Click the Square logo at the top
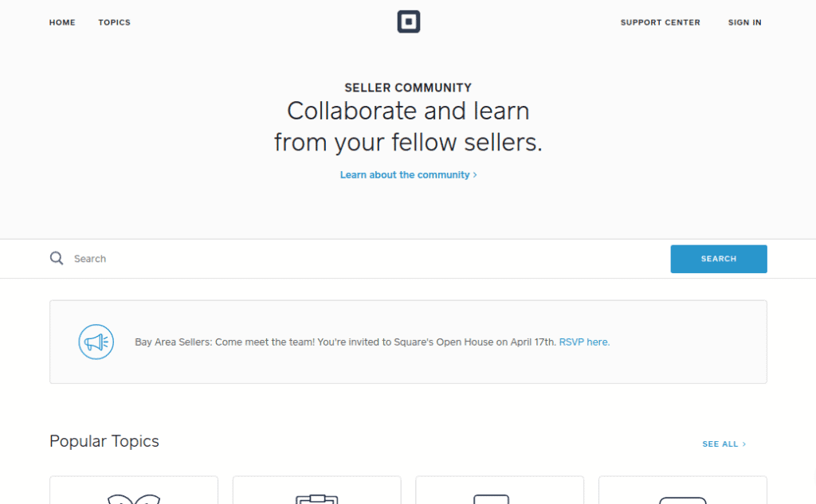The image size is (816, 504). [409, 21]
